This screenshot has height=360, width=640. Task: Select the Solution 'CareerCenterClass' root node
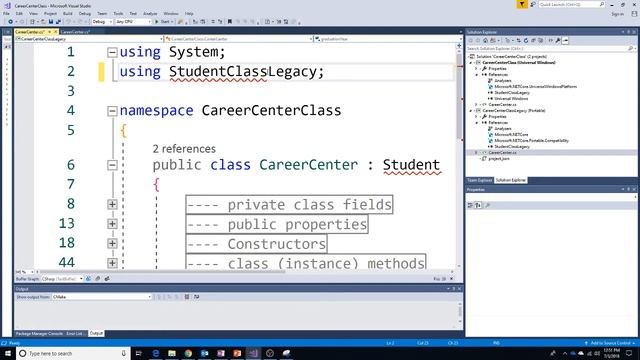(511, 57)
